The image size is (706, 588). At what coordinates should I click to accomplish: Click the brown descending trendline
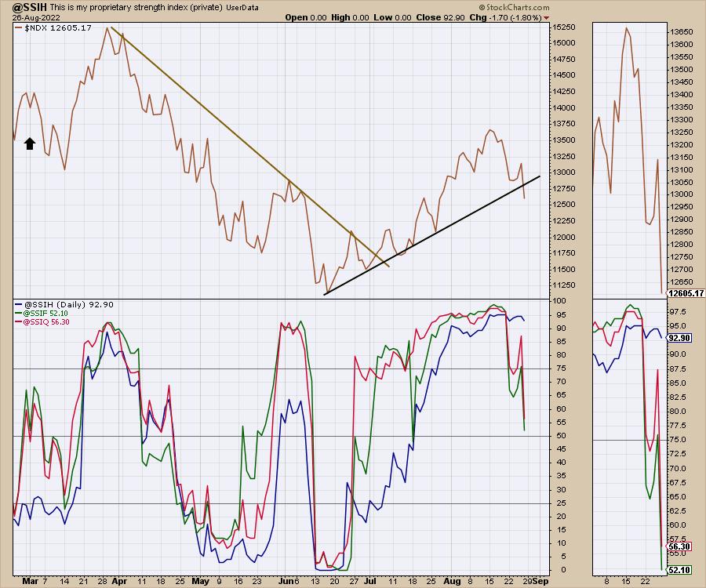(235, 141)
